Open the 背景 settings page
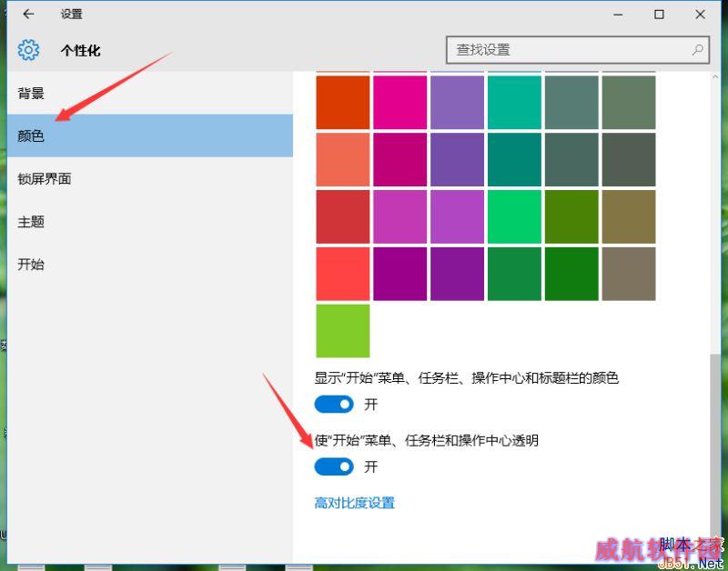 pyautogui.click(x=150, y=94)
